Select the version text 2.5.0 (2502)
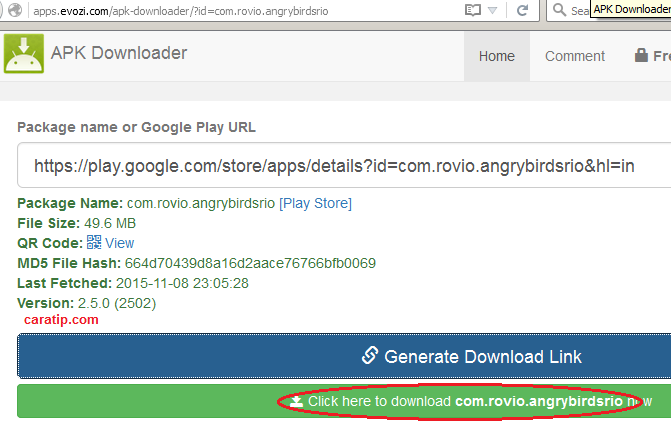This screenshot has width=671, height=423. coord(117,303)
